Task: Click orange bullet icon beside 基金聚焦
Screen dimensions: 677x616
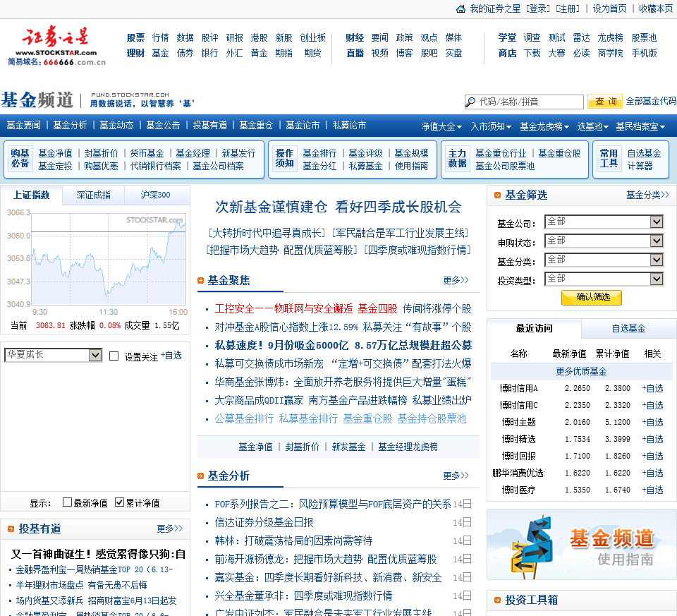Action: tap(200, 280)
